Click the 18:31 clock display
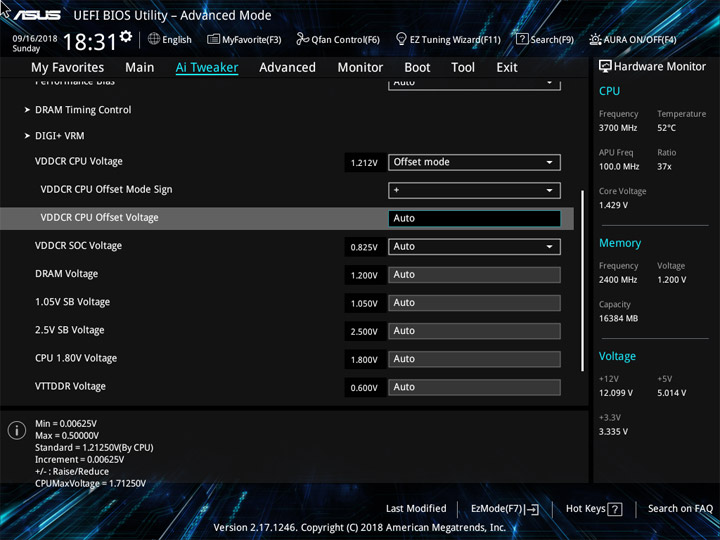The image size is (720, 540). point(90,42)
